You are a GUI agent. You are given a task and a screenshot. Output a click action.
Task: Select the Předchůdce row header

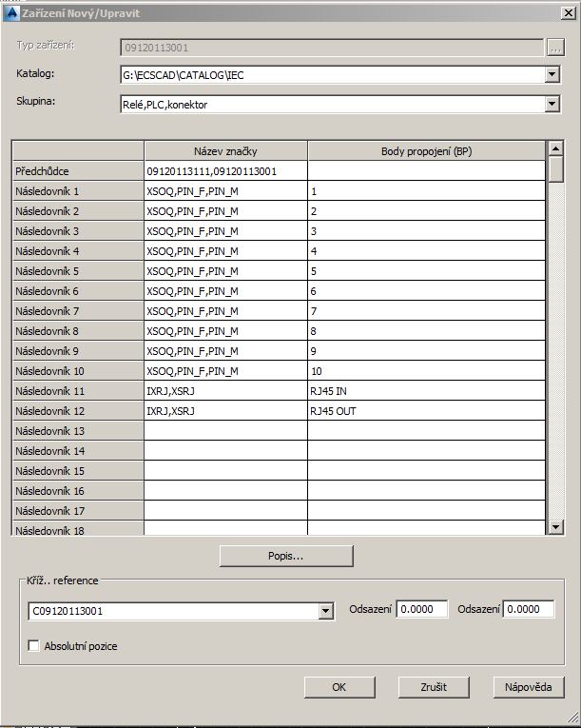(x=78, y=171)
